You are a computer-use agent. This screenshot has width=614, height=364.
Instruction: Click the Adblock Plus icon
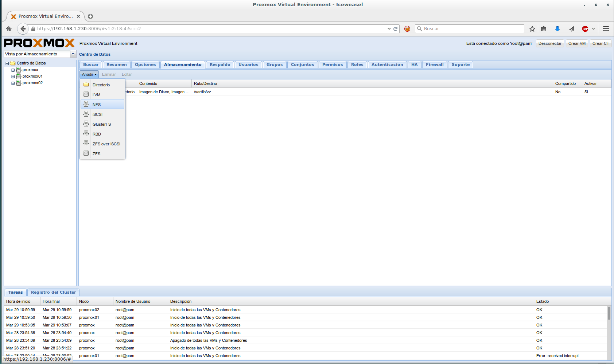click(x=585, y=29)
